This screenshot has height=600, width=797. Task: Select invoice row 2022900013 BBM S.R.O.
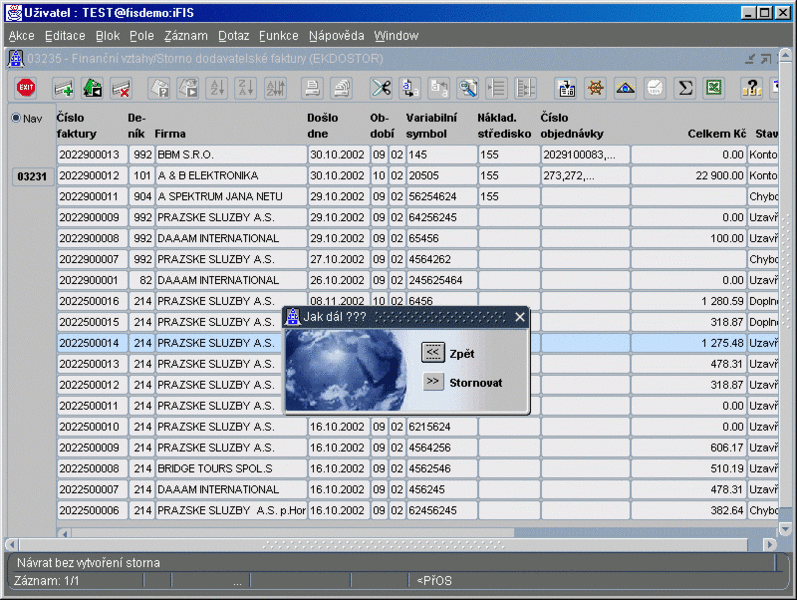[x=90, y=155]
